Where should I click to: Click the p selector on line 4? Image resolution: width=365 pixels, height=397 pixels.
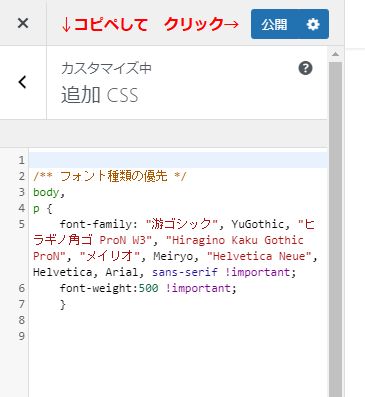(x=36, y=209)
